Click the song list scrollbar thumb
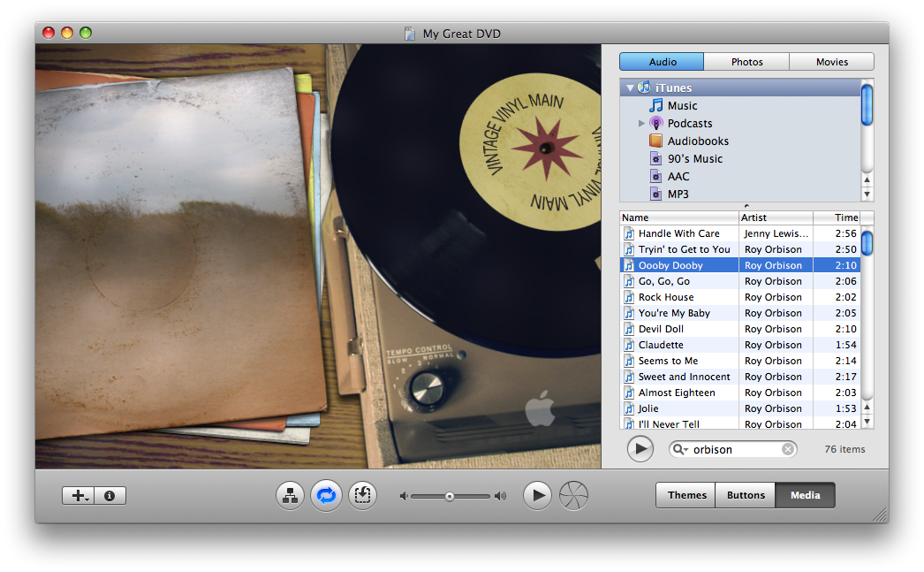 tap(867, 243)
